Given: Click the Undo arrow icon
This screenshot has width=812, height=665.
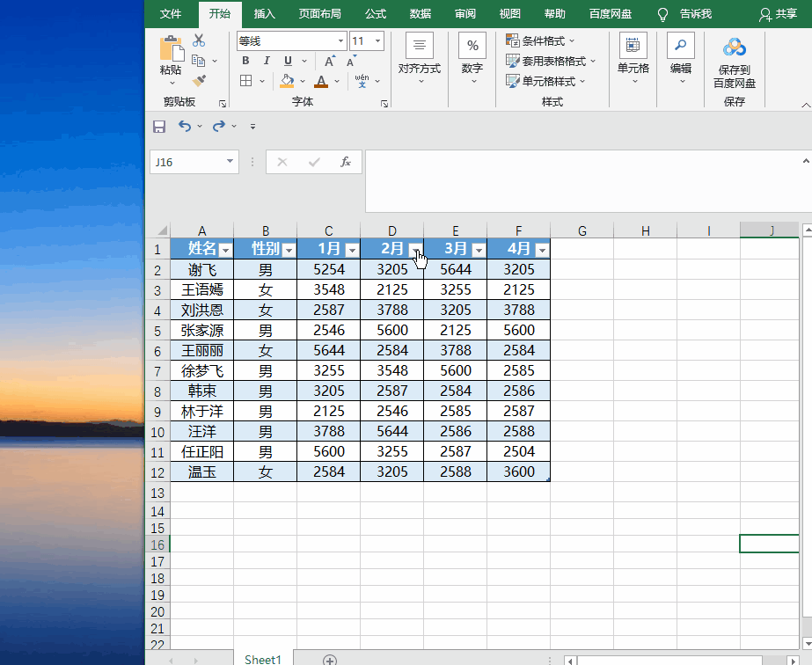Looking at the screenshot, I should (185, 126).
